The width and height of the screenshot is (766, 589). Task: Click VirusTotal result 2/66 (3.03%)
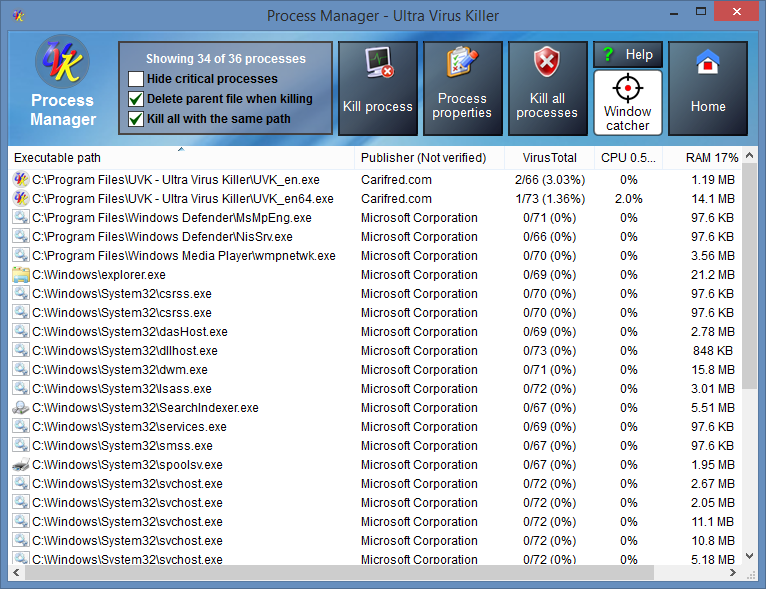[x=550, y=180]
